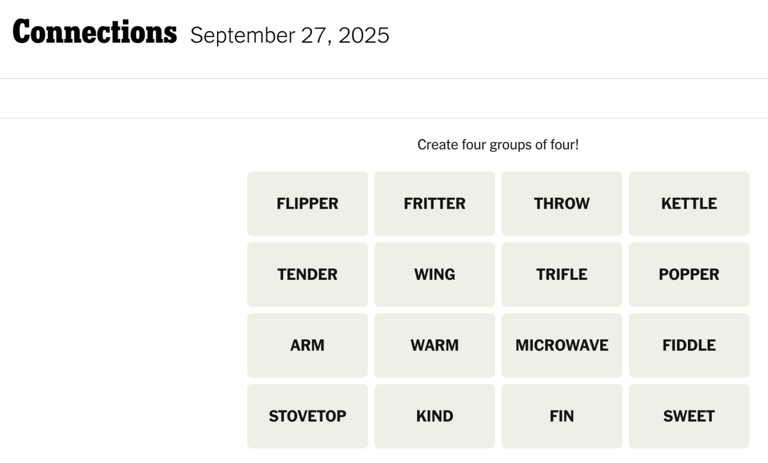This screenshot has width=768, height=463.
Task: Select the FLIPPER word tile
Action: 307,204
